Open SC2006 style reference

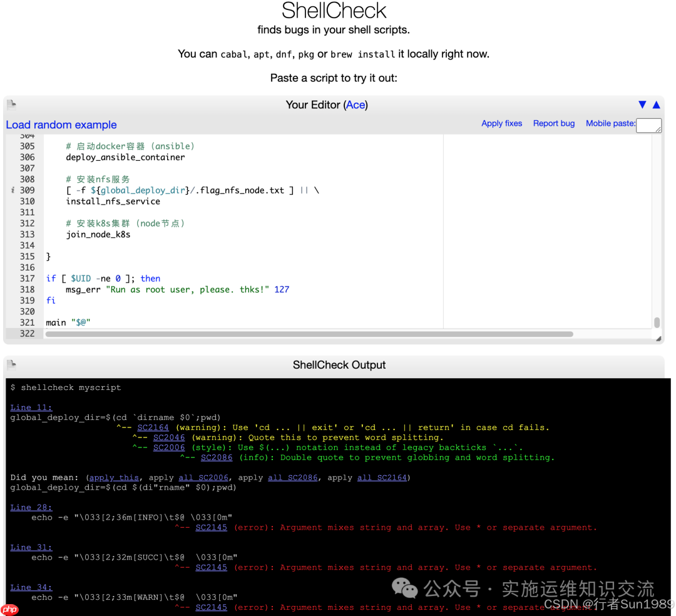pyautogui.click(x=169, y=448)
